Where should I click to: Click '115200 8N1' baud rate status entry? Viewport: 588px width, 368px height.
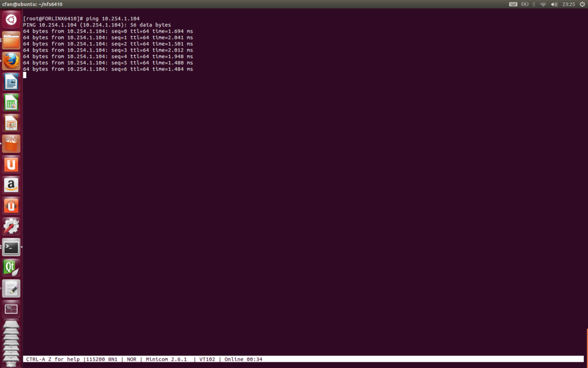102,359
